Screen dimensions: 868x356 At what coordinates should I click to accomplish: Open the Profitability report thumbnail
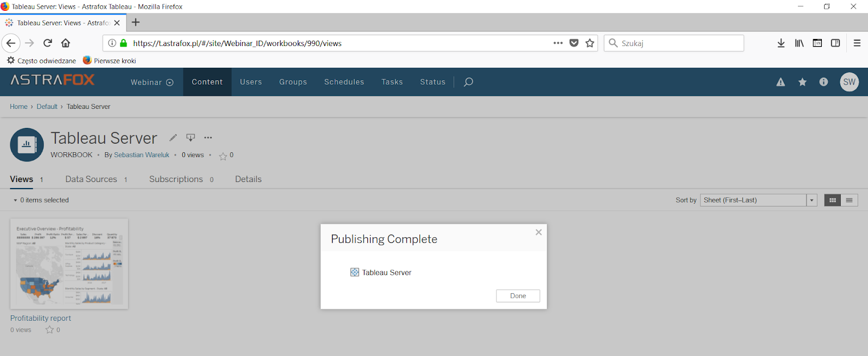pos(69,264)
